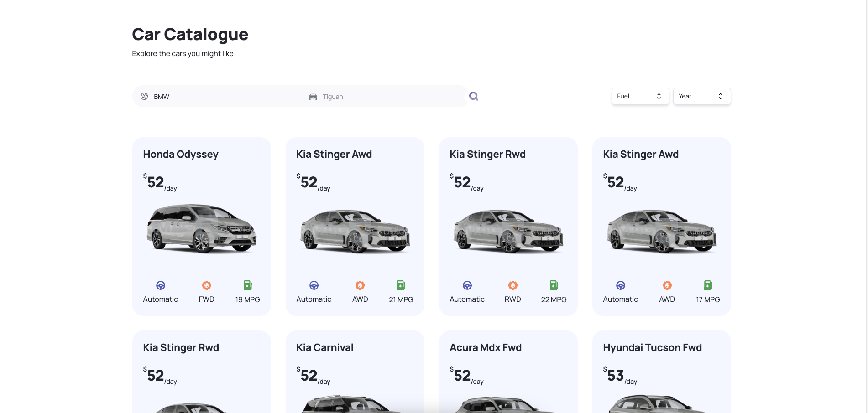The width and height of the screenshot is (868, 413).
Task: Click the gas pump icon above 17 MPG
Action: (708, 285)
